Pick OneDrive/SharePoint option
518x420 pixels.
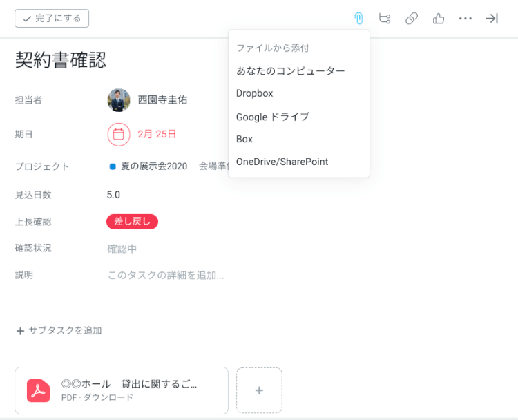[282, 162]
